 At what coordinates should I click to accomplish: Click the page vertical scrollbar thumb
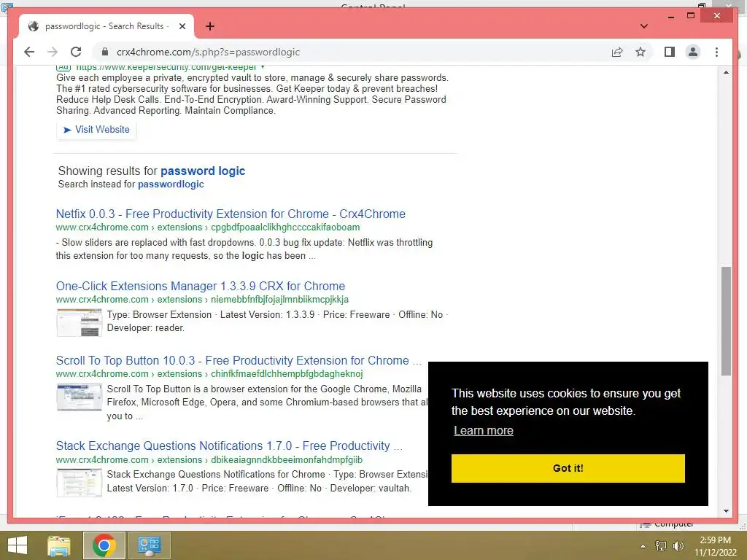point(726,322)
